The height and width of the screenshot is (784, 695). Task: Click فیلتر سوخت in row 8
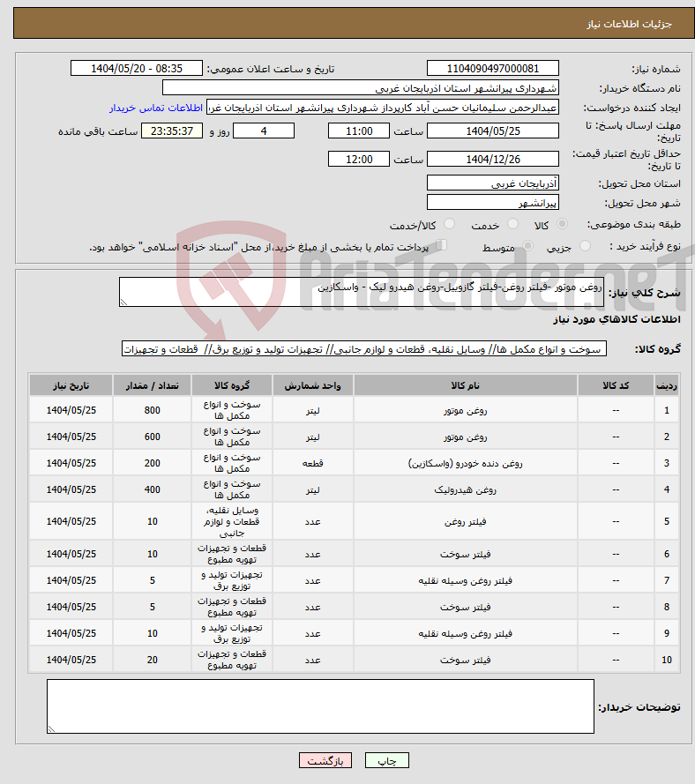(466, 607)
